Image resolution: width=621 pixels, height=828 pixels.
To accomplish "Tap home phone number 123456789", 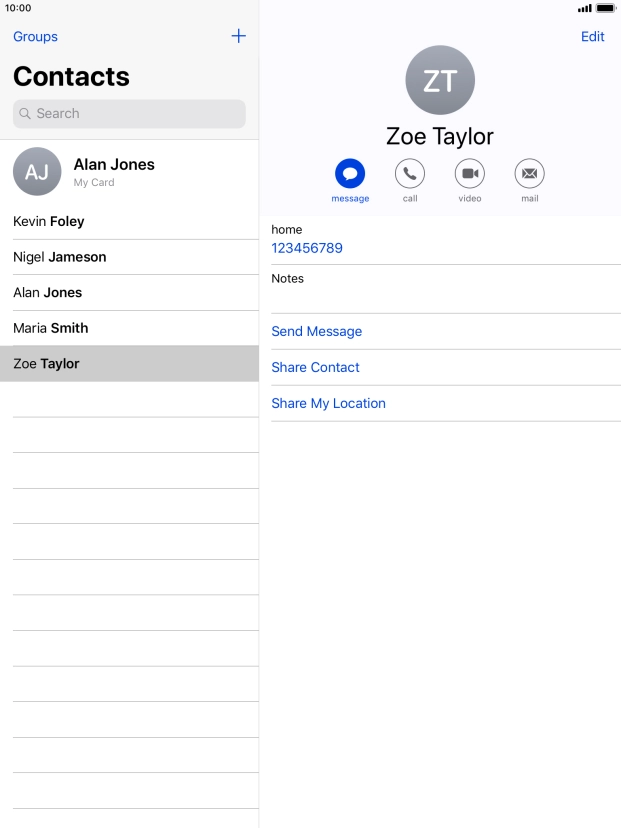I will [x=307, y=248].
